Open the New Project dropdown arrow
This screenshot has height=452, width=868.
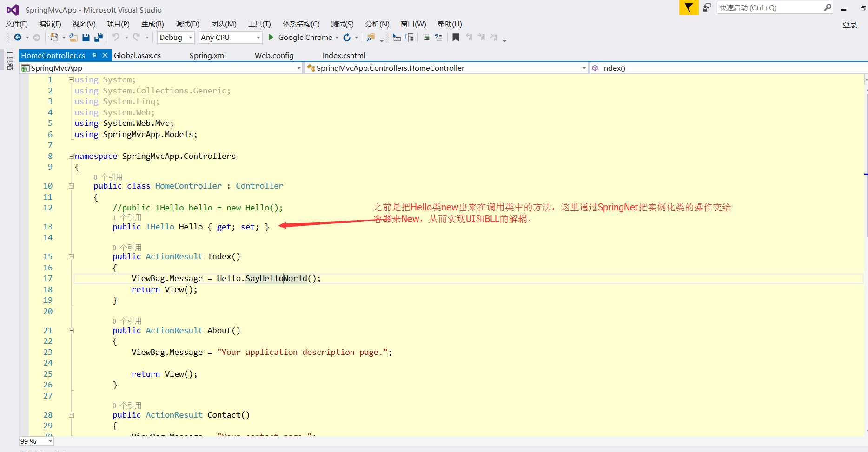point(64,38)
